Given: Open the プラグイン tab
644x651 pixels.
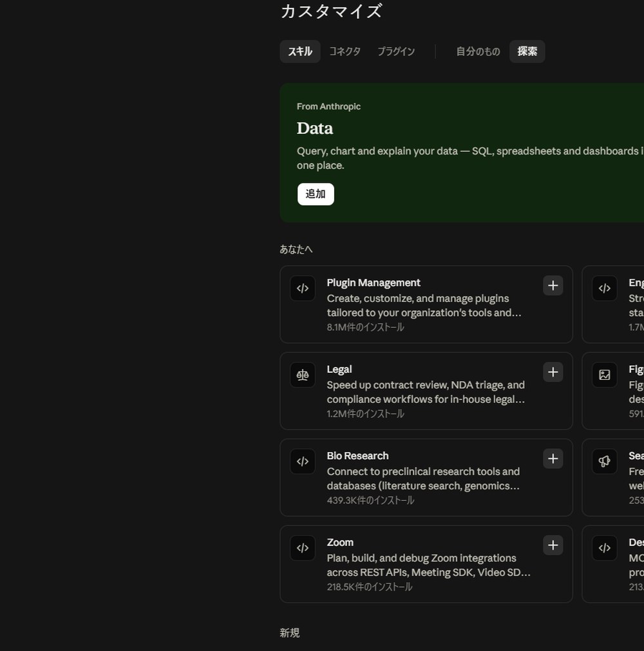Looking at the screenshot, I should pyautogui.click(x=395, y=52).
